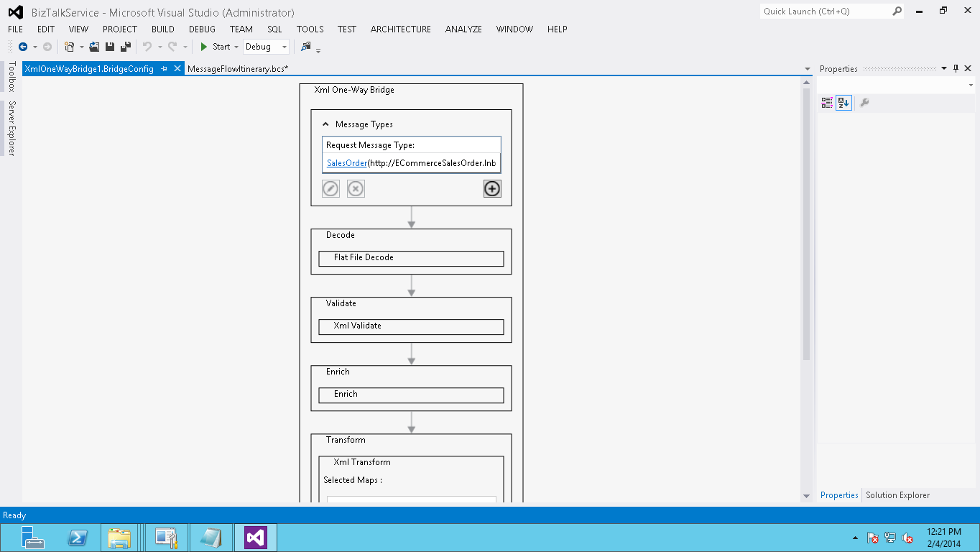Open the Properties object selector combo box
This screenshot has height=552, width=980.
(x=897, y=85)
